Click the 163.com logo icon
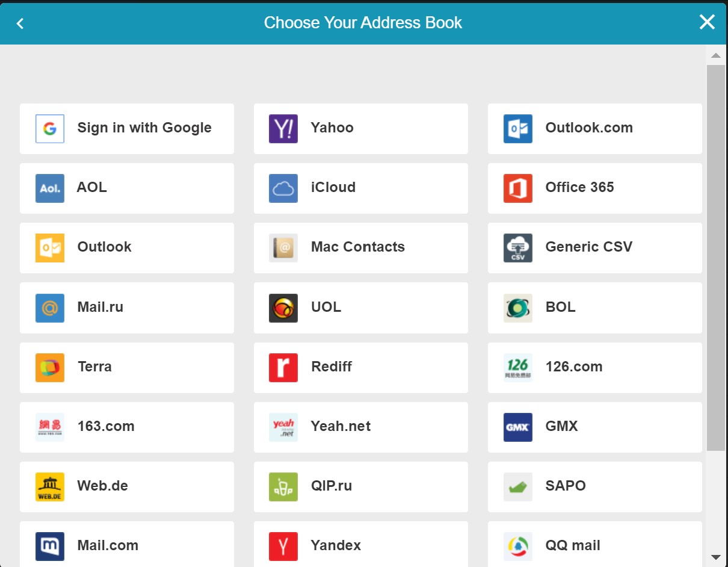Image resolution: width=728 pixels, height=567 pixels. 50,427
